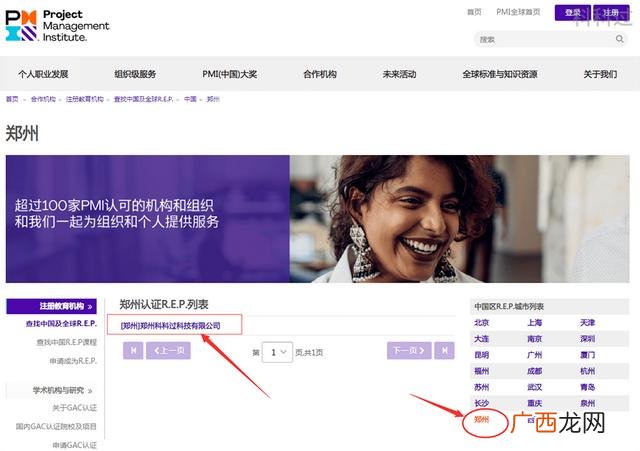Select 上海 in city list
The image size is (640, 451).
click(x=534, y=322)
